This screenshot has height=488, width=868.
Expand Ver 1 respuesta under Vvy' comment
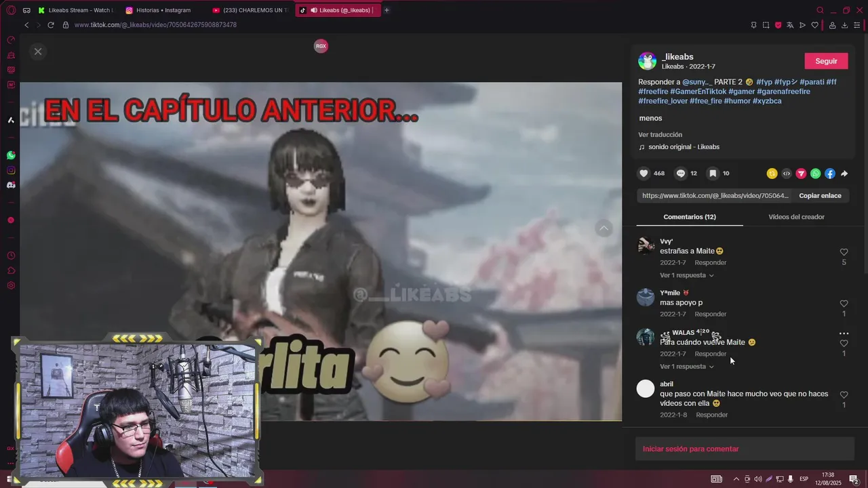coord(687,276)
